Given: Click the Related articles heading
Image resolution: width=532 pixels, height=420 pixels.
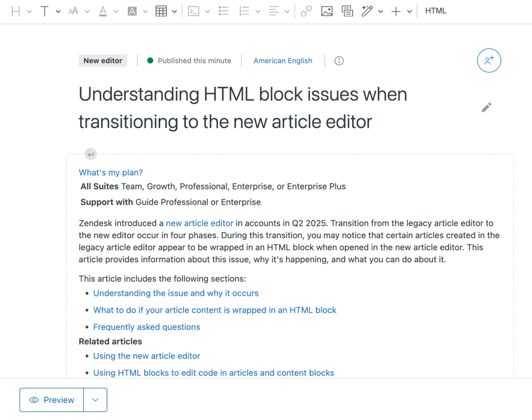Looking at the screenshot, I should click(x=110, y=341).
